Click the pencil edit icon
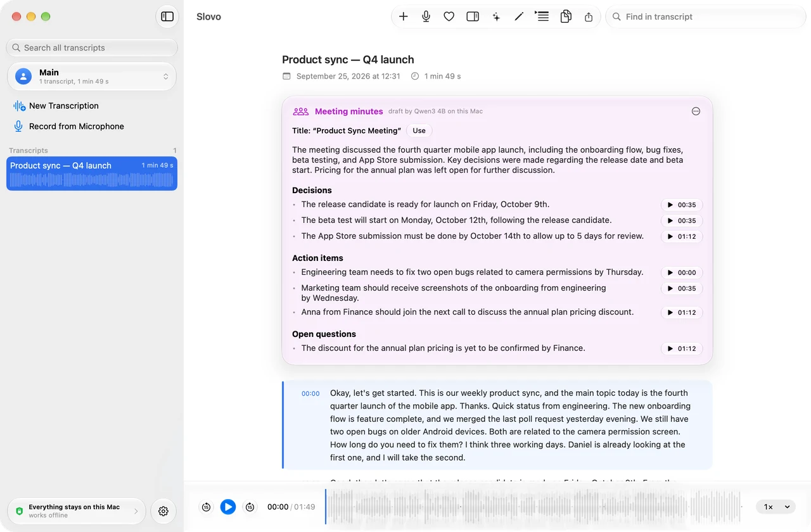This screenshot has height=532, width=811. (519, 16)
